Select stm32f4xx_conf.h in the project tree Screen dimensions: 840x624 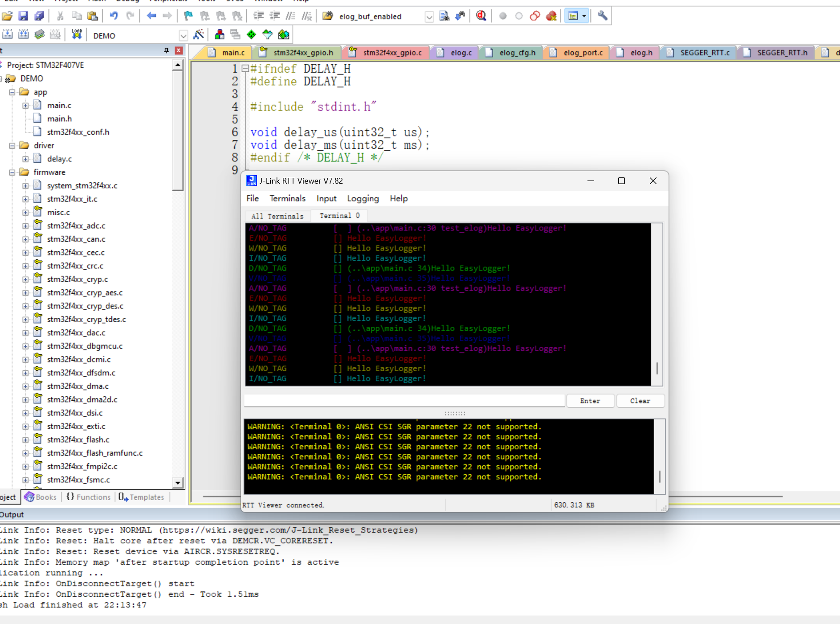tap(78, 132)
